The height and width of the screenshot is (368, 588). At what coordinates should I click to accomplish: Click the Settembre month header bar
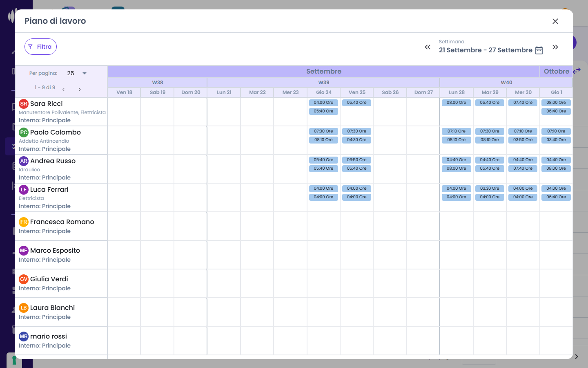pos(323,72)
